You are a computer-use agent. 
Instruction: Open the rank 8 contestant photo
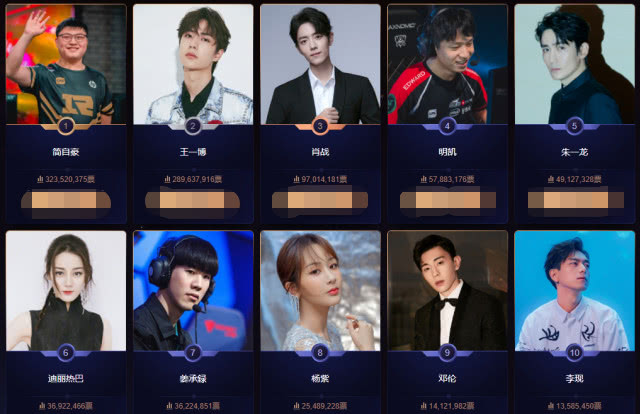pyautogui.click(x=320, y=291)
